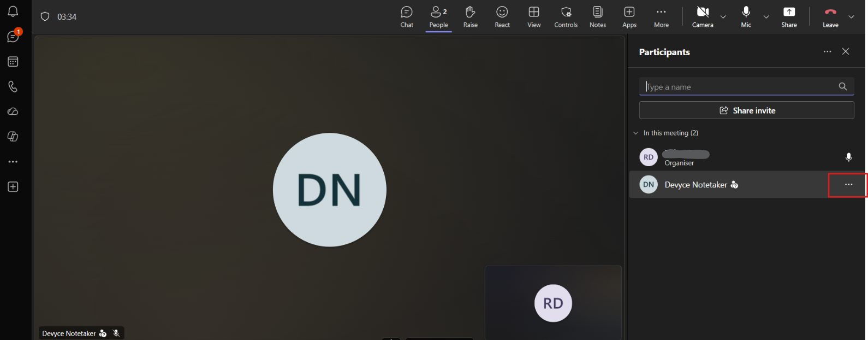Viewport: 868px width, 340px height.
Task: Show more apps in the left sidebar
Action: click(x=13, y=162)
